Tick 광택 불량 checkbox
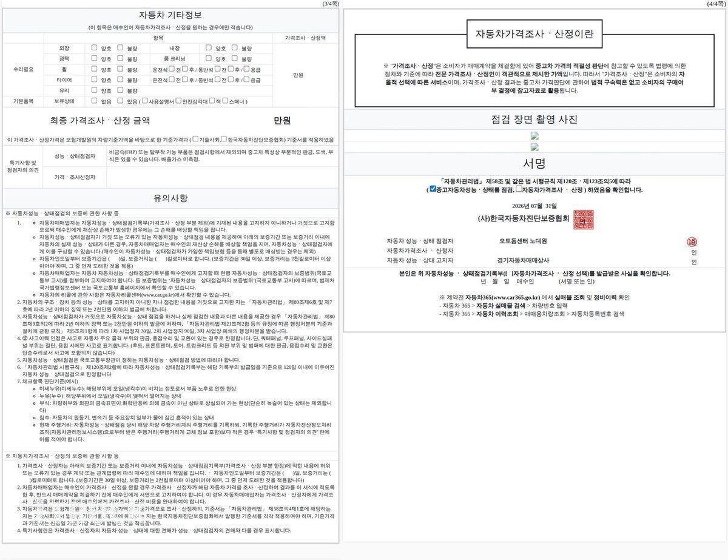728x560 pixels. (120, 58)
